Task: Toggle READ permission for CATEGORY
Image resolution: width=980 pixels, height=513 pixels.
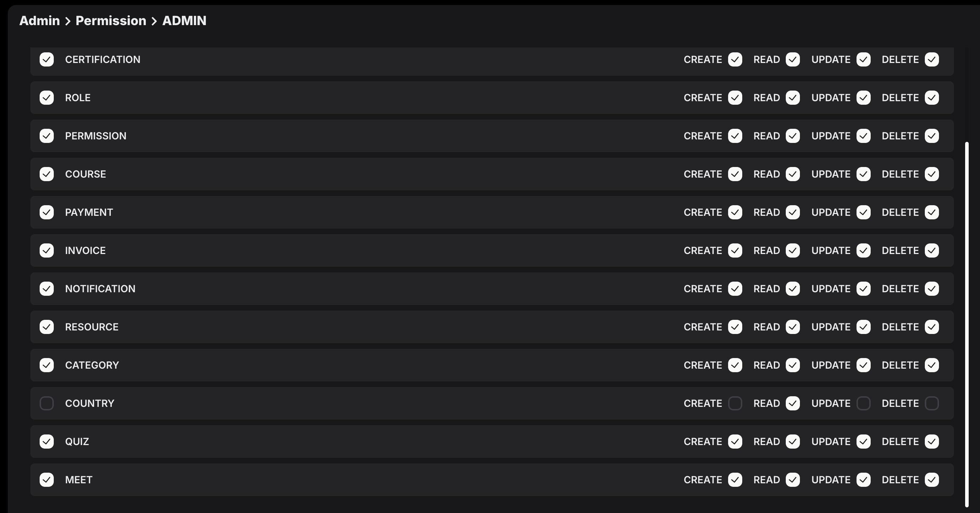Action: click(793, 365)
